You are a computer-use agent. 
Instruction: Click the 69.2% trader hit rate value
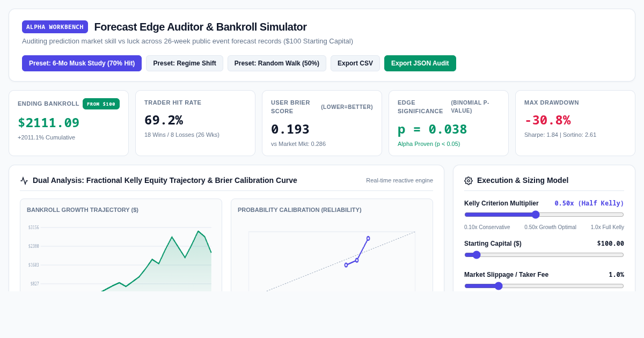point(164,120)
